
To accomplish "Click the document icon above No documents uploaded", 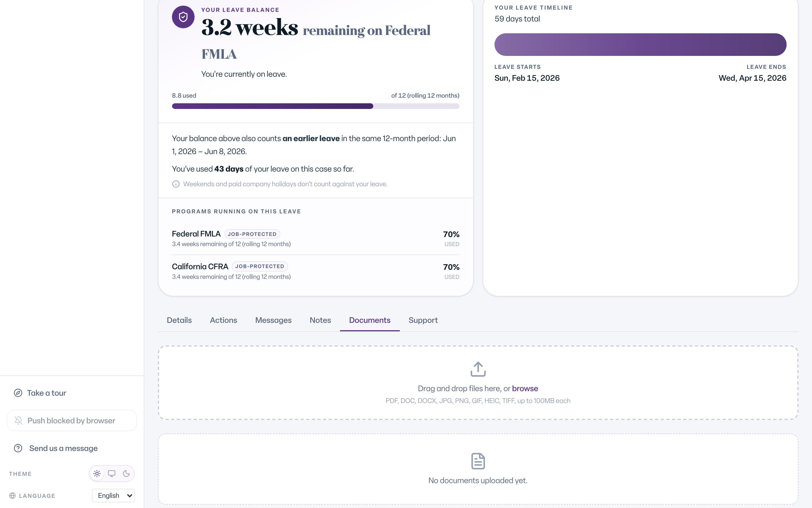I will [478, 461].
